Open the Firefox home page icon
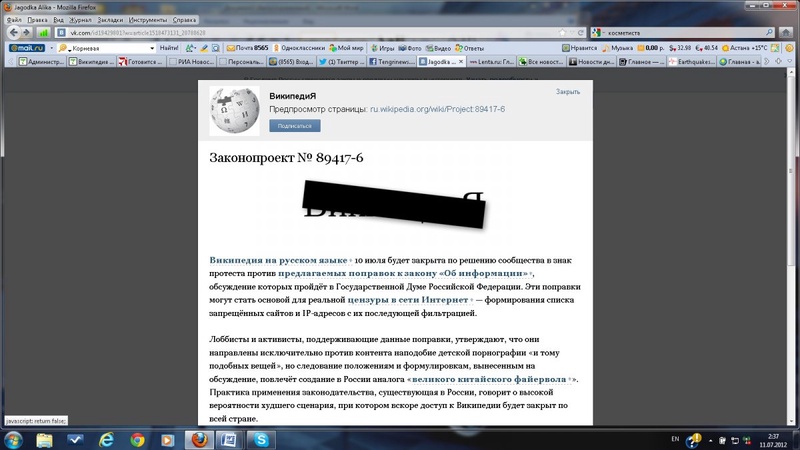The image size is (800, 450). click(786, 33)
